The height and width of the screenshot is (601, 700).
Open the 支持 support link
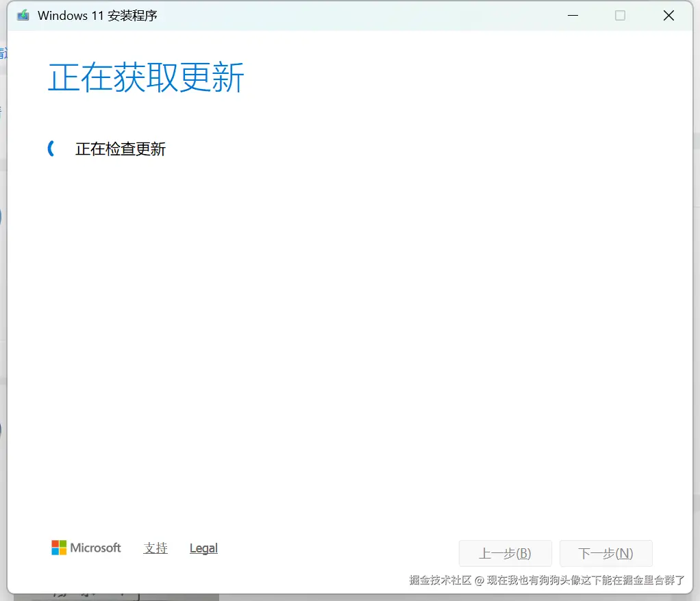click(x=155, y=548)
